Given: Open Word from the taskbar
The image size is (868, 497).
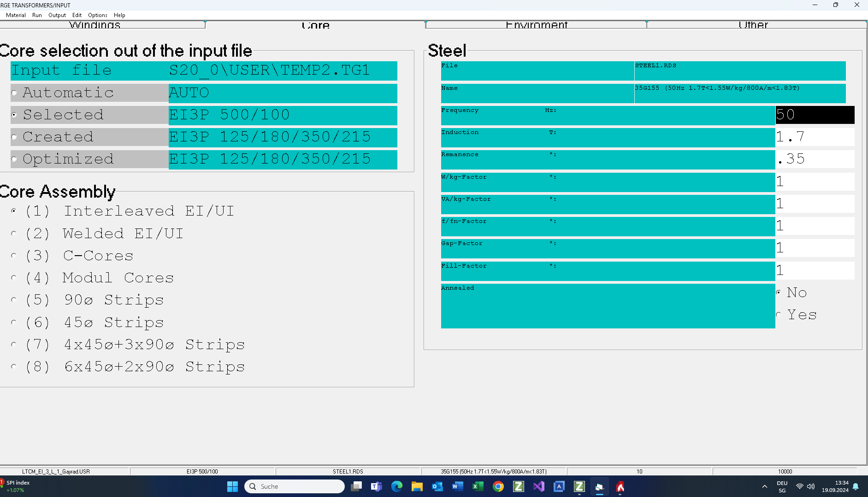Looking at the screenshot, I should (x=458, y=486).
